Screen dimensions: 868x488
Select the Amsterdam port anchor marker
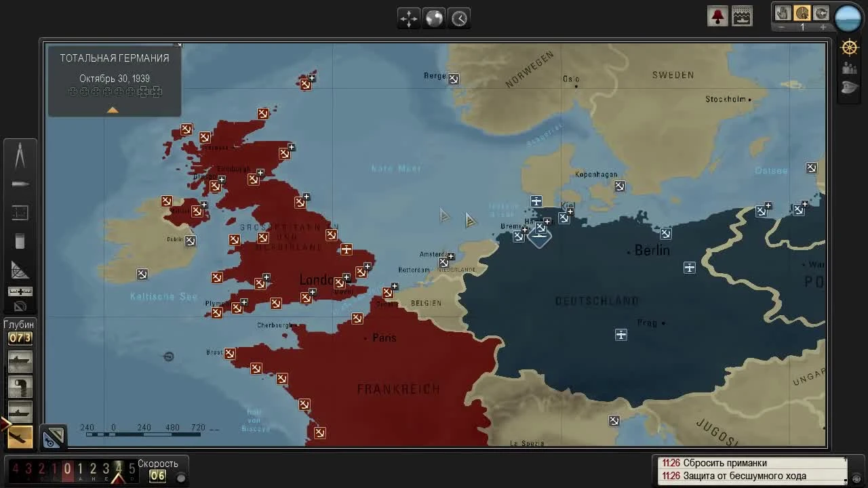coord(443,262)
